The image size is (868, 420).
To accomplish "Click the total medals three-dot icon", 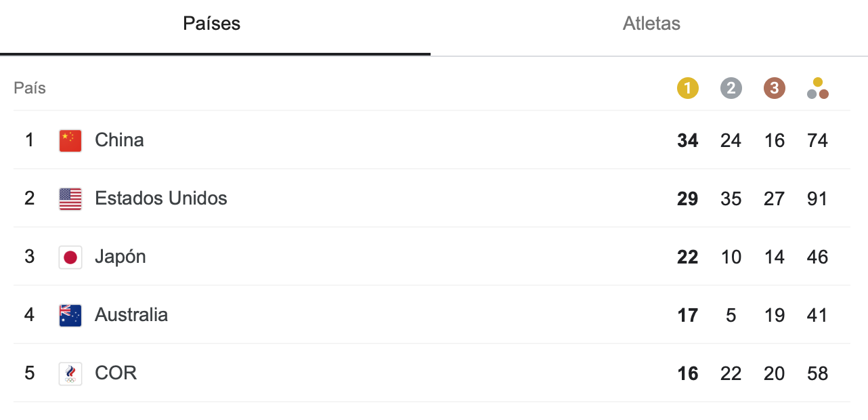I will [x=818, y=88].
